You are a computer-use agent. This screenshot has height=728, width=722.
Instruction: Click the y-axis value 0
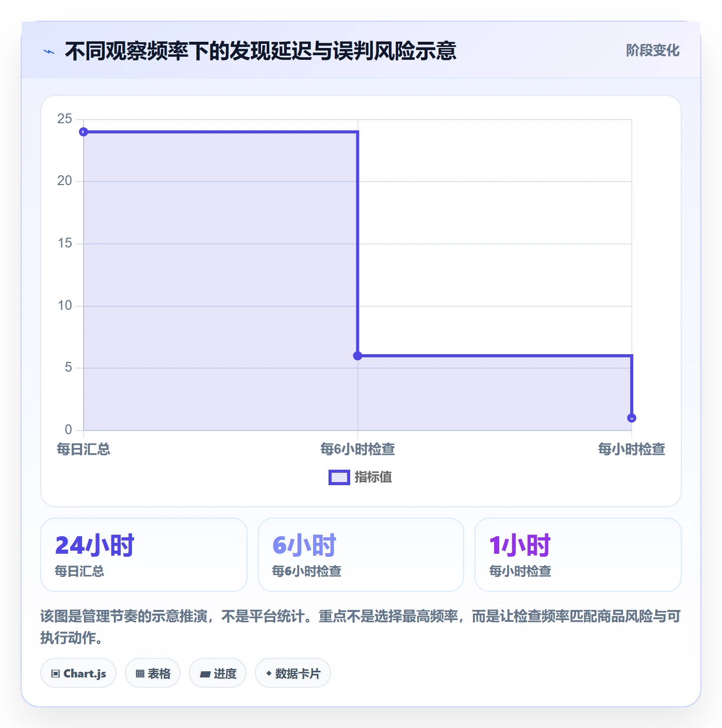click(x=69, y=430)
